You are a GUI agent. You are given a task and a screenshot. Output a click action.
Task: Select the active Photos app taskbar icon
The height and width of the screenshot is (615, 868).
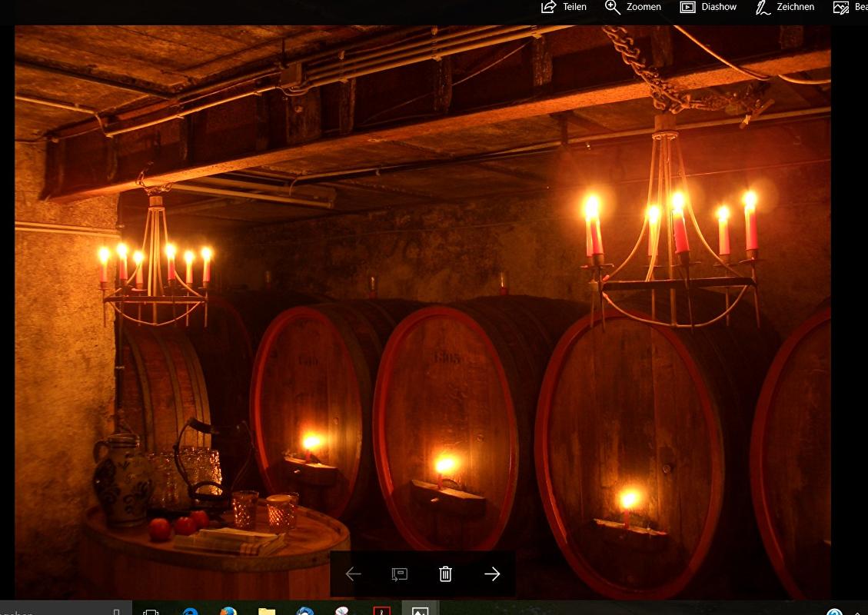click(420, 611)
